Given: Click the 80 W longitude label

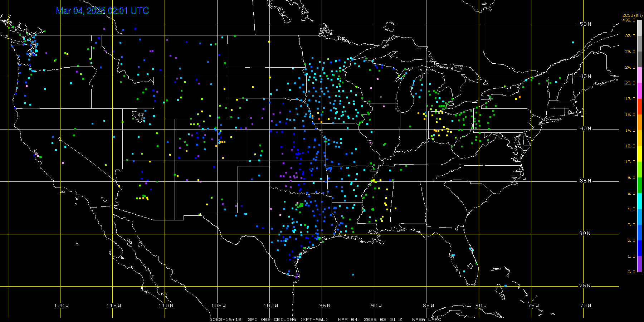Looking at the screenshot, I should coord(481,306).
